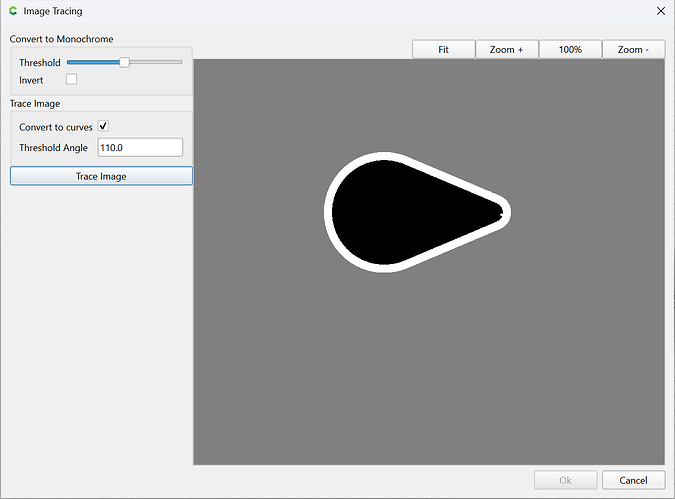Click the Threshold label text
This screenshot has height=499, width=675.
pos(40,63)
